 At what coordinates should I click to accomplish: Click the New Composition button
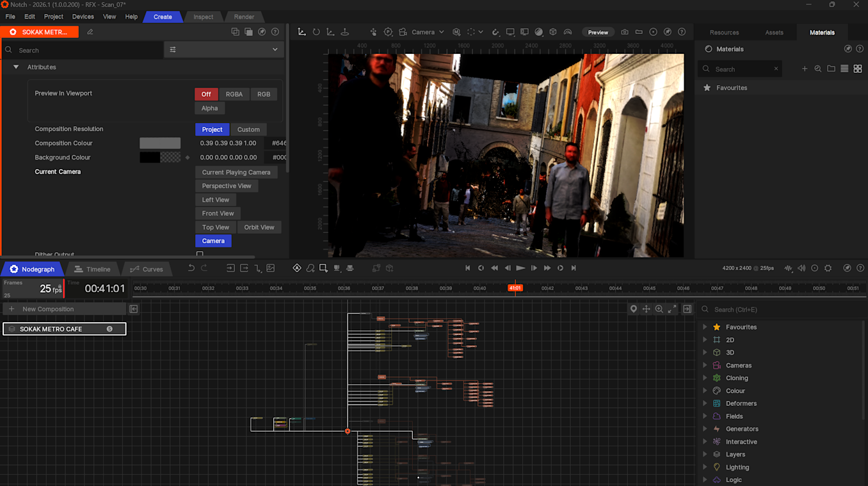click(48, 309)
